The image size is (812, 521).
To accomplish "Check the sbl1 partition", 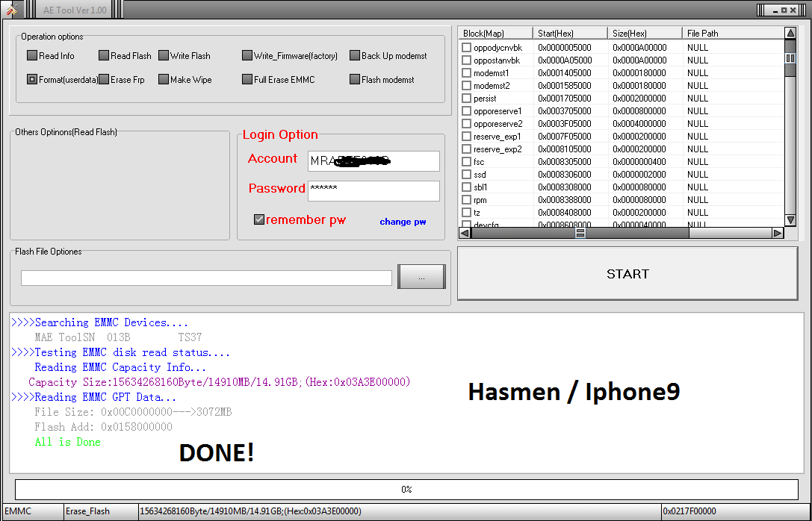I will click(467, 187).
